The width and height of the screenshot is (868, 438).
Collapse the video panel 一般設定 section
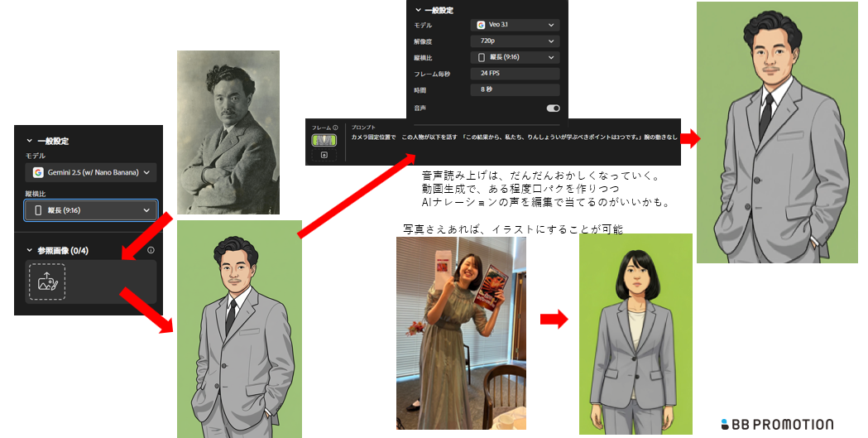coord(418,9)
